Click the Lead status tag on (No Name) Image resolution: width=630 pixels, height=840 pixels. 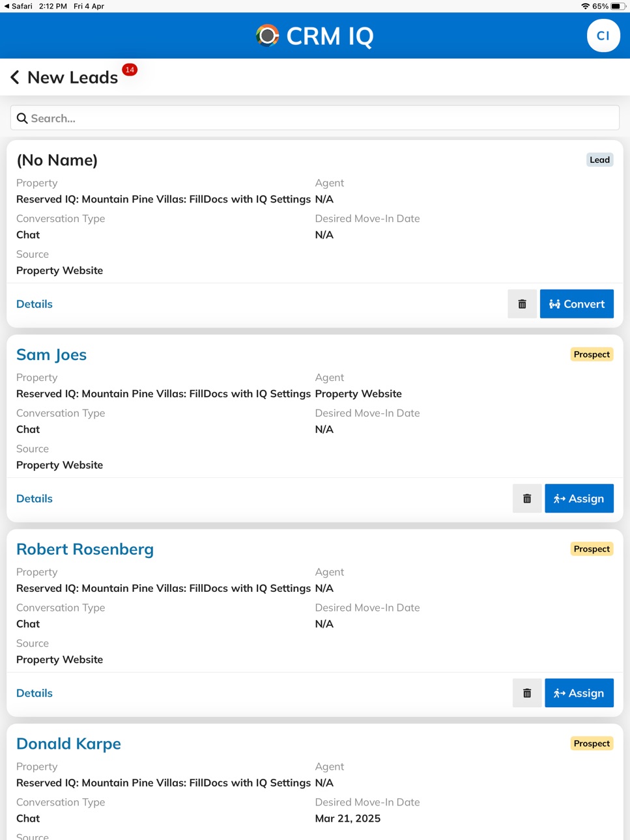[599, 160]
